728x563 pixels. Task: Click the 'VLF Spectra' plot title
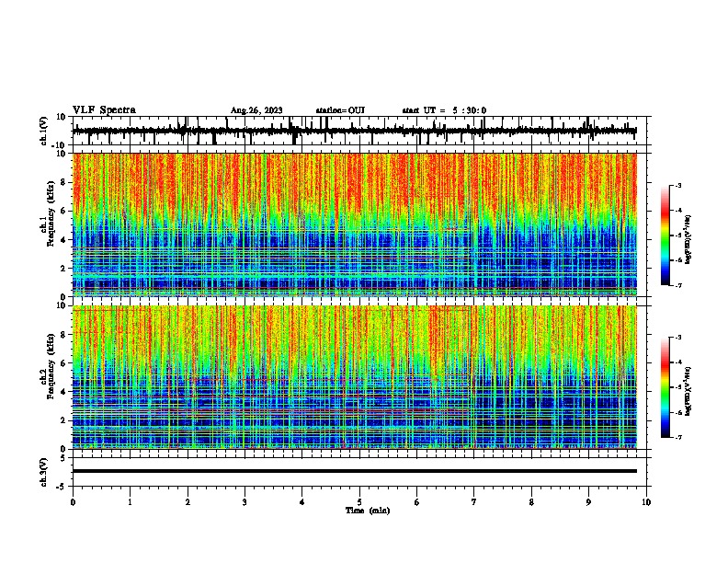click(x=104, y=110)
